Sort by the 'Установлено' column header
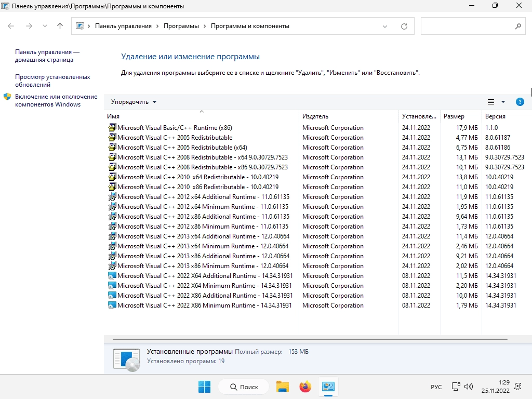 [419, 116]
